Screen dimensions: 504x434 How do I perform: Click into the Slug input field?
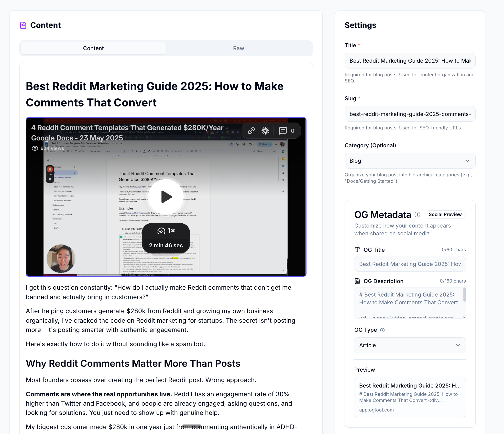point(410,114)
